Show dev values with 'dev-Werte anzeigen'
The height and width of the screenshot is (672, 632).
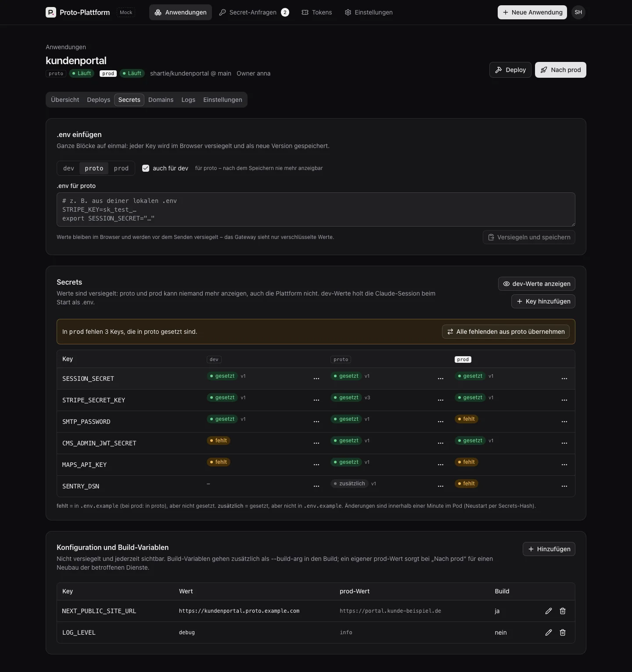(x=536, y=284)
